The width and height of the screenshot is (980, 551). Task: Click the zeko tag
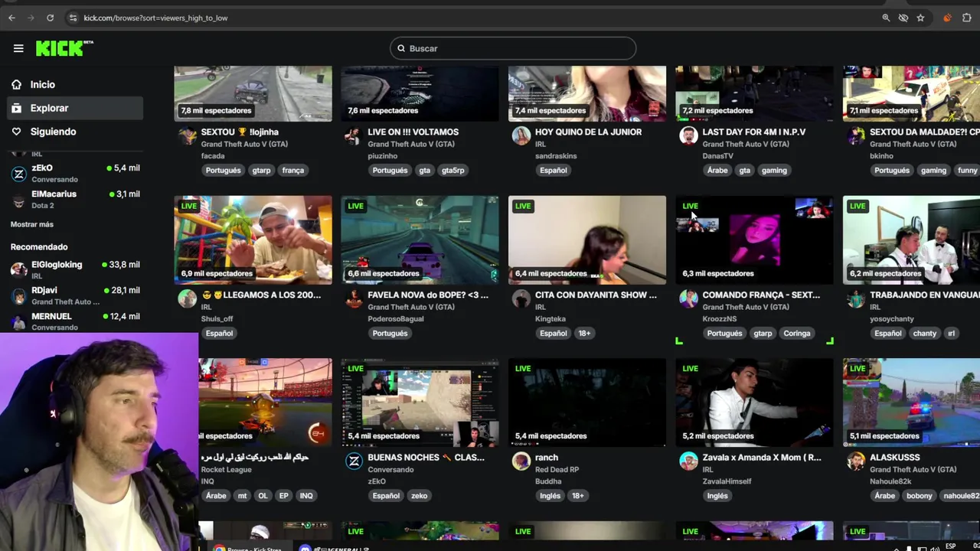point(420,496)
